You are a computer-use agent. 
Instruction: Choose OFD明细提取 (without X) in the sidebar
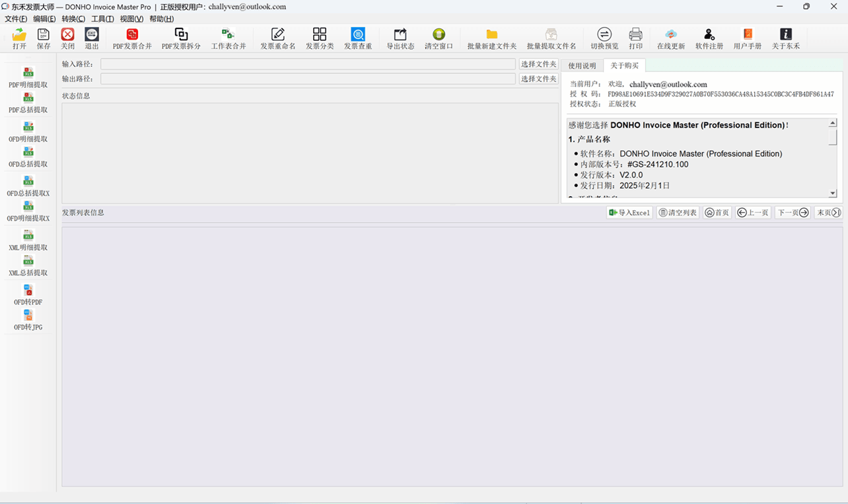(x=28, y=132)
